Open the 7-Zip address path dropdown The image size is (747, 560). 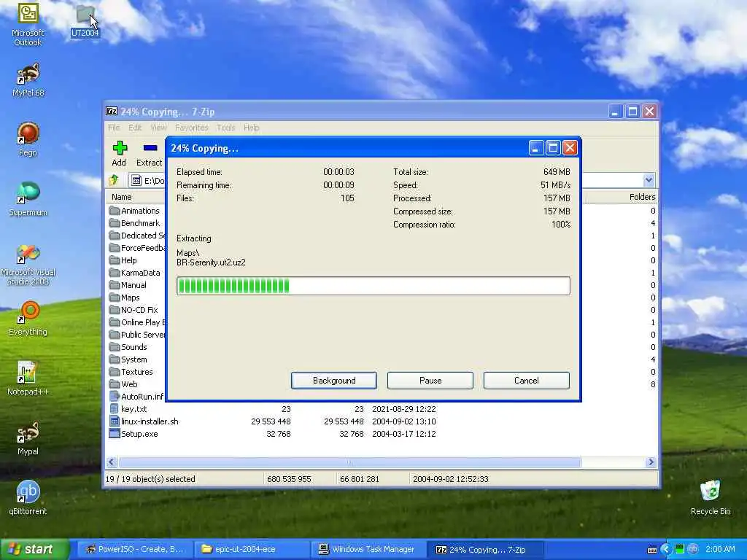(x=649, y=180)
